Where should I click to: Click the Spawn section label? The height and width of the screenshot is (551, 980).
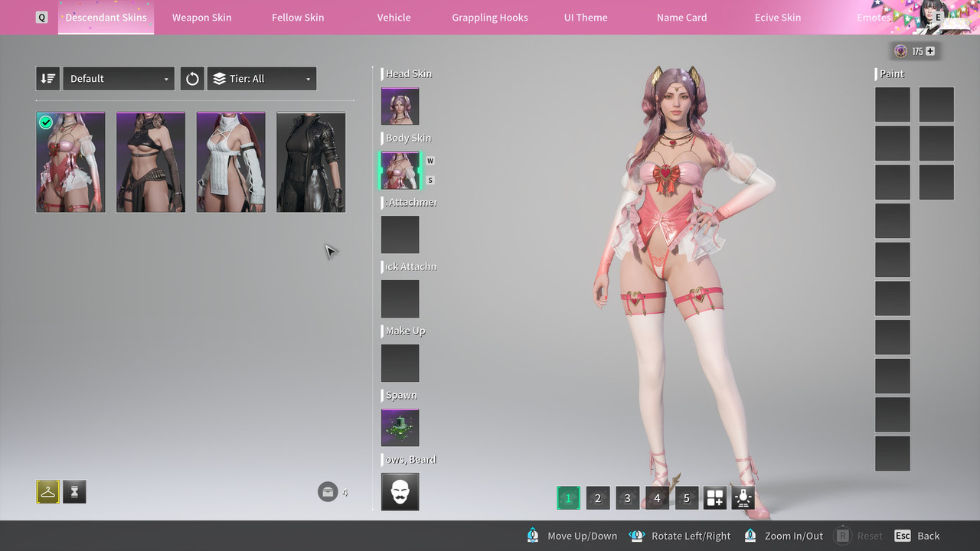[x=401, y=395]
